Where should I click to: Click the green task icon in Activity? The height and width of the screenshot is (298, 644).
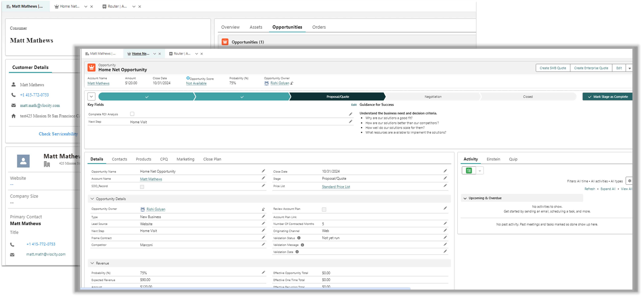pos(469,170)
